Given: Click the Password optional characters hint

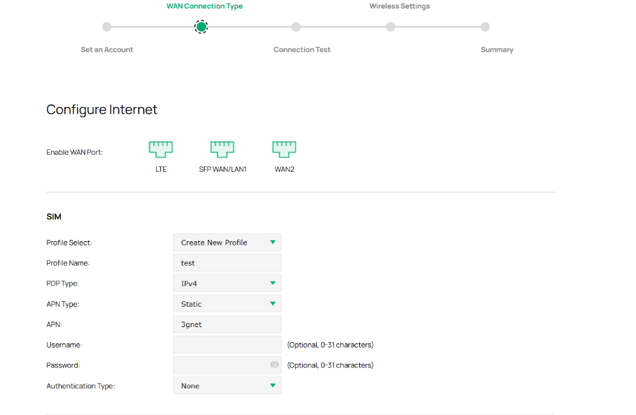Looking at the screenshot, I should (330, 365).
